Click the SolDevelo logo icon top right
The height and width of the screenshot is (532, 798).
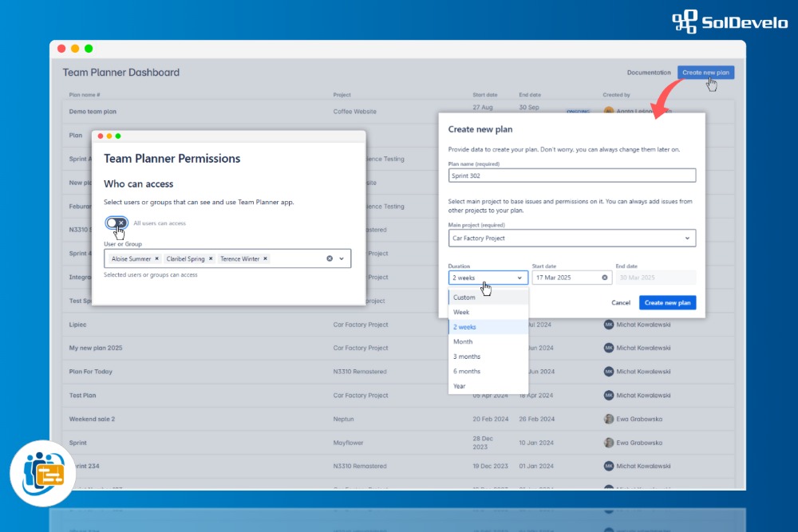click(686, 22)
